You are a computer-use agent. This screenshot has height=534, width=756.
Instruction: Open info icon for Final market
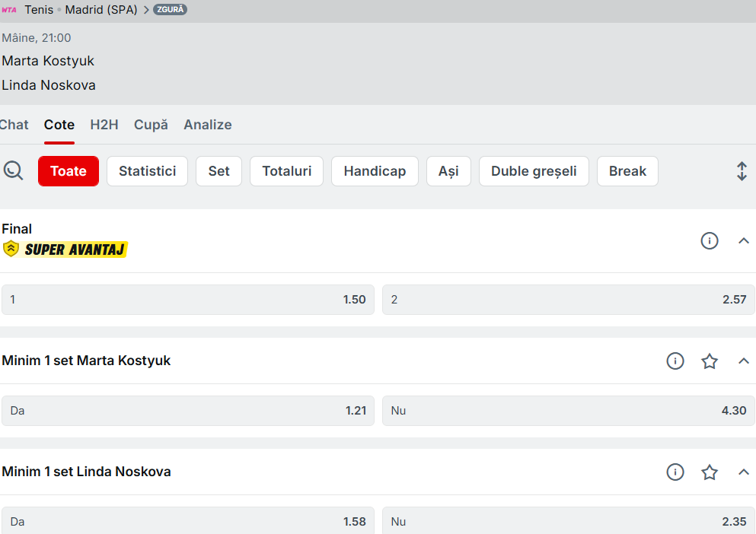pos(709,241)
